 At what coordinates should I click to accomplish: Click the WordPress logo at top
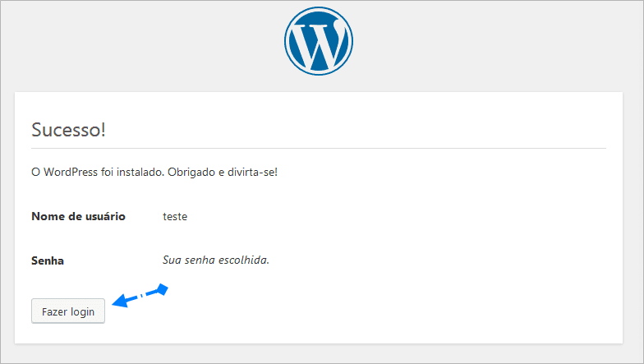[319, 41]
